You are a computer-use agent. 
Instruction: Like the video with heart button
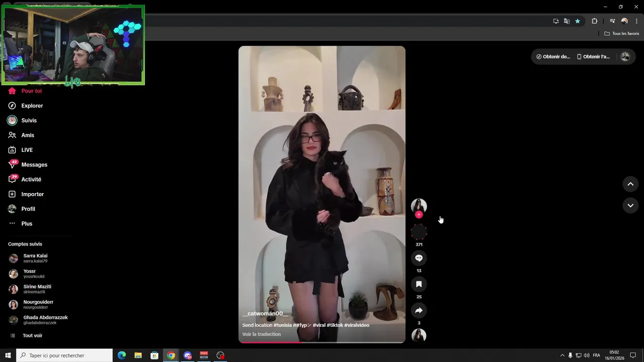tap(419, 232)
